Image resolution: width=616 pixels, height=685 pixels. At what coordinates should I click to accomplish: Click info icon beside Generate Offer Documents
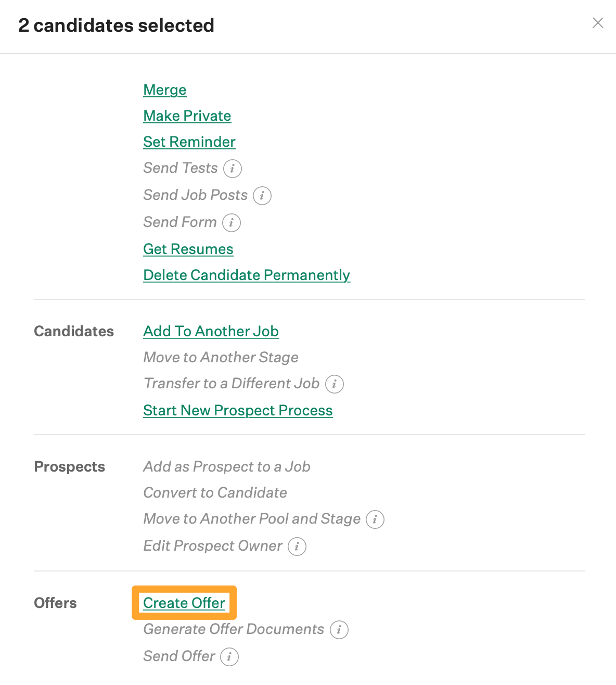pos(339,630)
